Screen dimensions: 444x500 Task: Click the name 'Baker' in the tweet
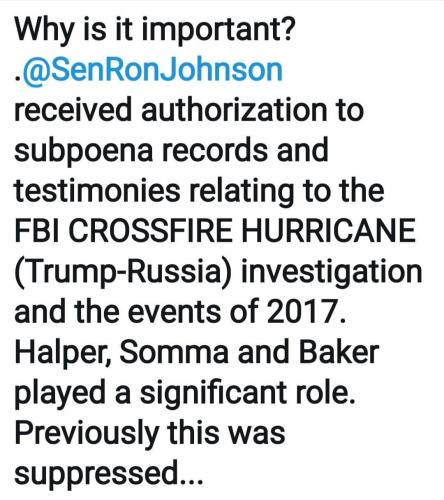(x=339, y=351)
